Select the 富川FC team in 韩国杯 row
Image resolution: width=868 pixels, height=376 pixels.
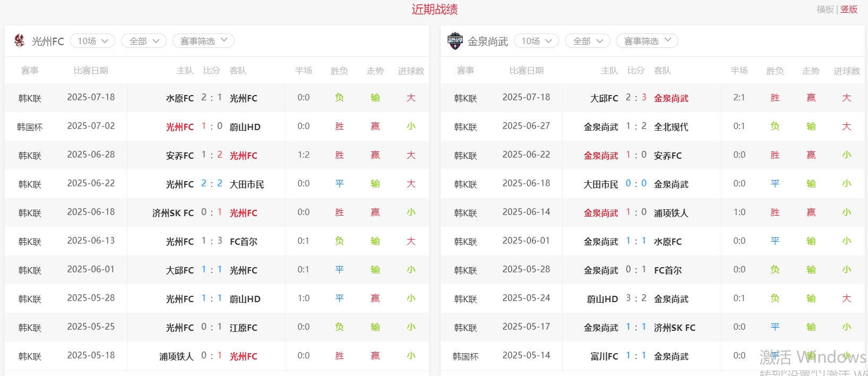pyautogui.click(x=604, y=356)
